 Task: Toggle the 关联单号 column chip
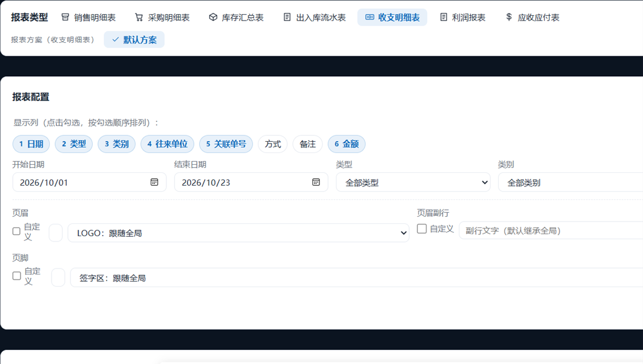(x=226, y=144)
